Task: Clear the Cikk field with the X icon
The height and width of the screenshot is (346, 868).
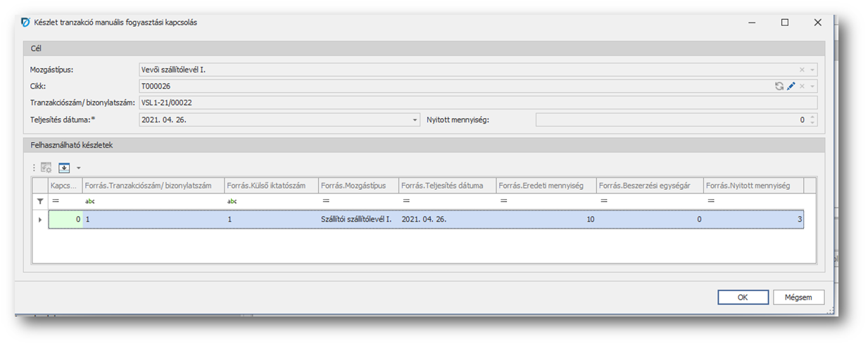Action: [802, 86]
